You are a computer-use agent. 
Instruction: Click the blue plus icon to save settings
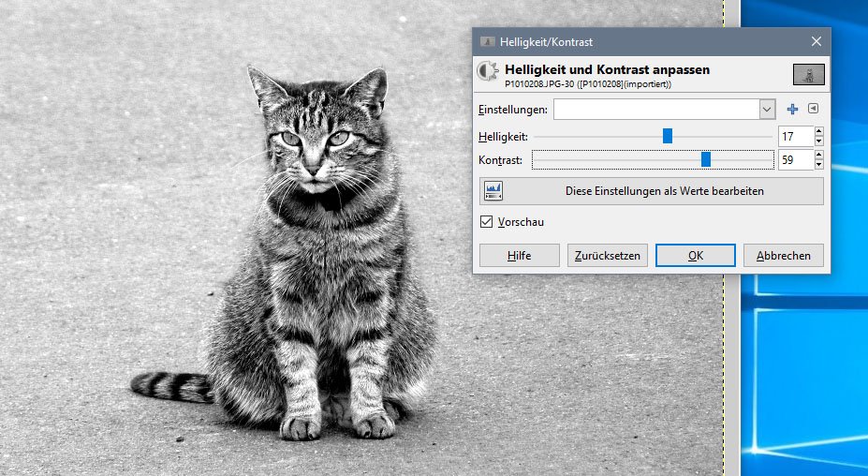coord(792,110)
